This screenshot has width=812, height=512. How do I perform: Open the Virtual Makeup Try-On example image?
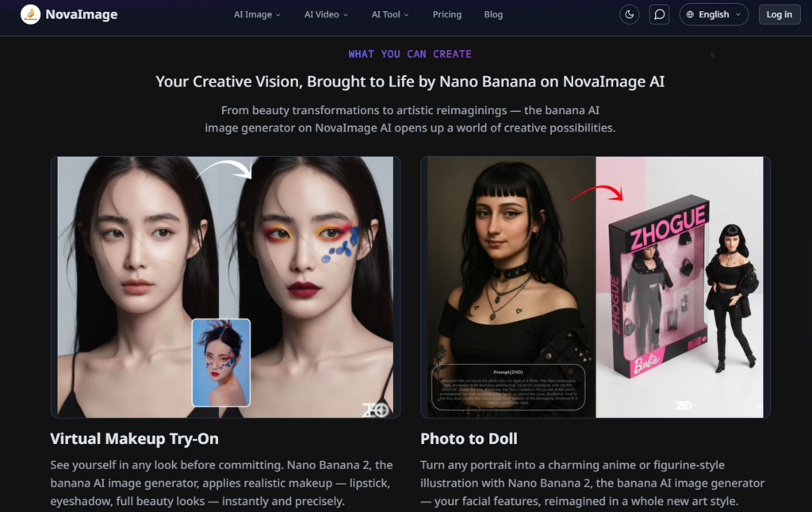[x=225, y=287]
